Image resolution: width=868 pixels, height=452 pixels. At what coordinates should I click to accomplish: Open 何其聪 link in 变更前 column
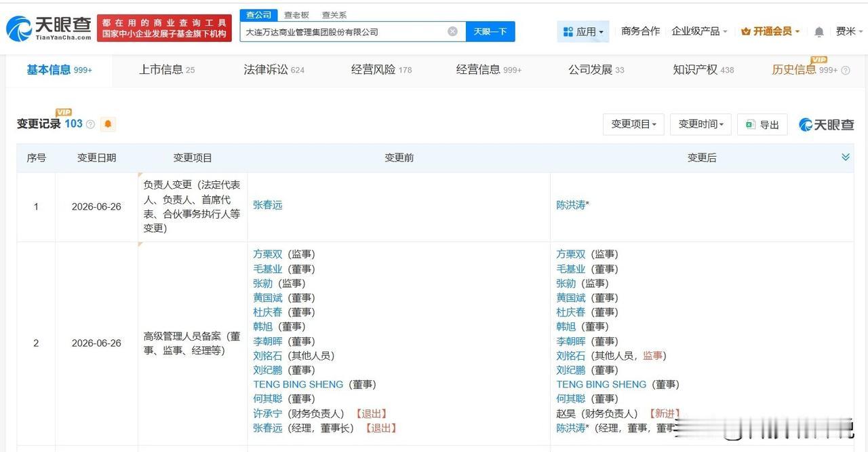[x=267, y=399]
